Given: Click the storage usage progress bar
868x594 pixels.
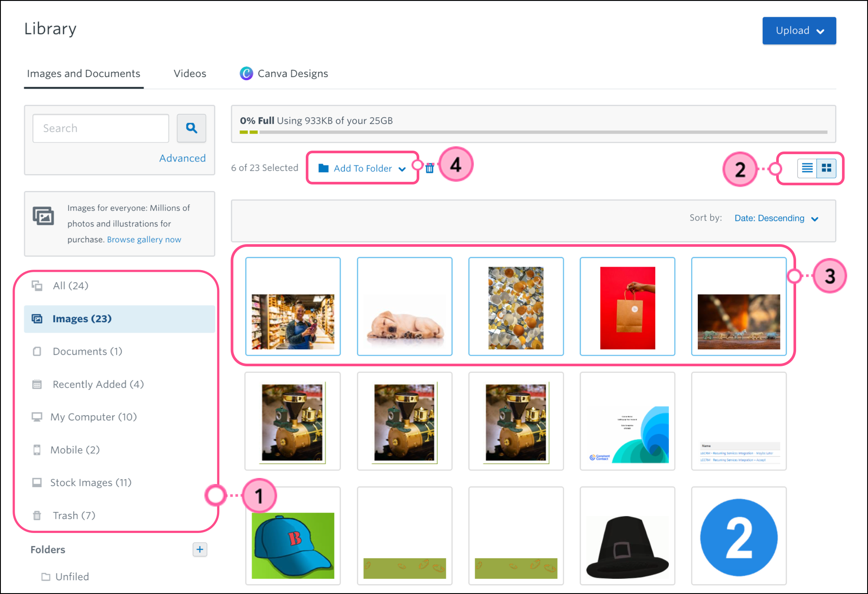Looking at the screenshot, I should point(533,132).
